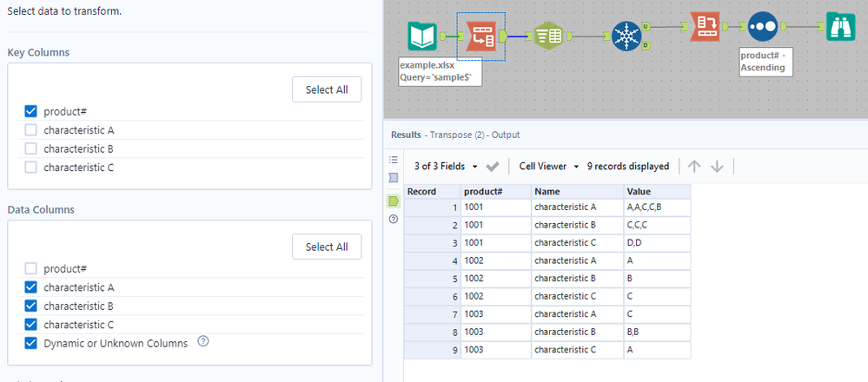The height and width of the screenshot is (382, 868).
Task: Click the Name column header
Action: (578, 192)
